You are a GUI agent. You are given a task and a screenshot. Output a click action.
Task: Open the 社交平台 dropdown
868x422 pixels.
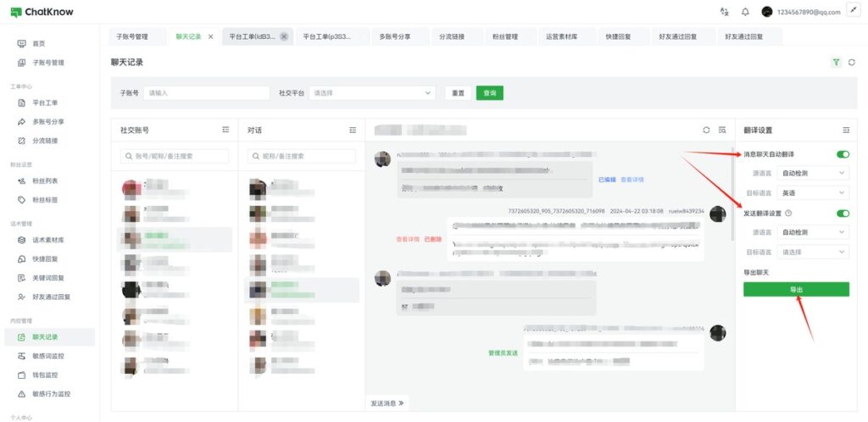click(371, 93)
